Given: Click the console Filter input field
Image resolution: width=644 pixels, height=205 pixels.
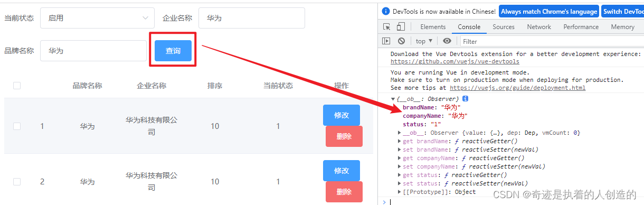Looking at the screenshot, I should coord(552,41).
